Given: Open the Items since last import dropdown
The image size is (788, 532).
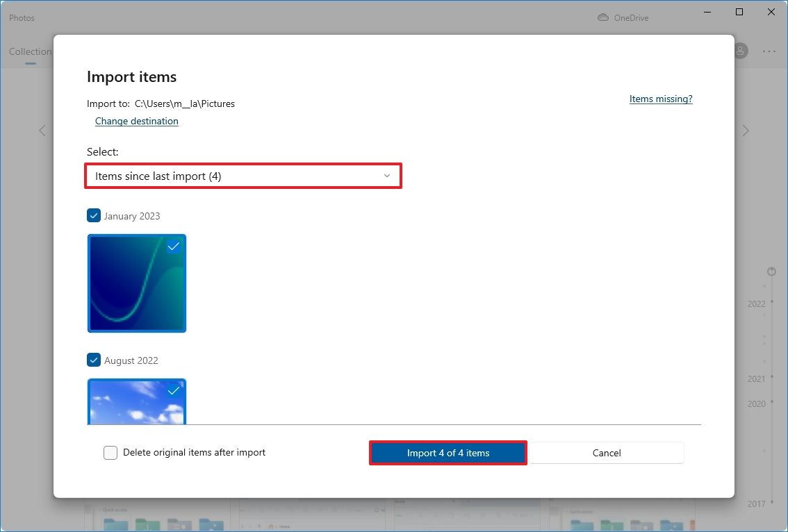Looking at the screenshot, I should (243, 176).
